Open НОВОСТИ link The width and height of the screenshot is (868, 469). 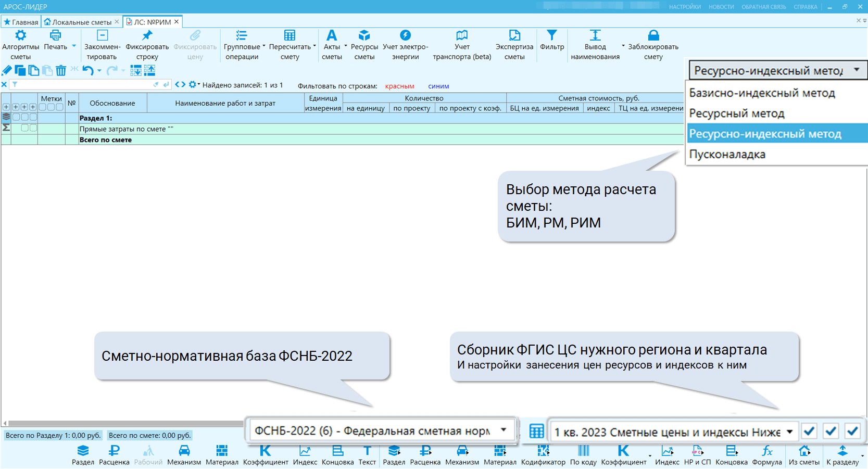click(x=721, y=7)
